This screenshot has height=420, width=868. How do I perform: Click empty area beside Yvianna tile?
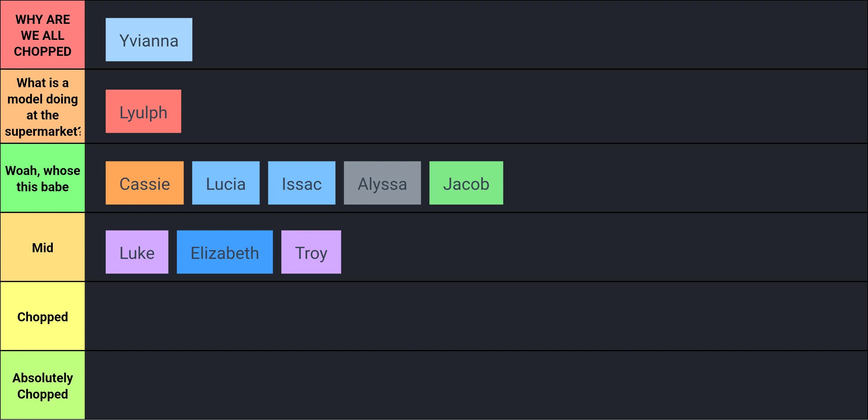(529, 35)
